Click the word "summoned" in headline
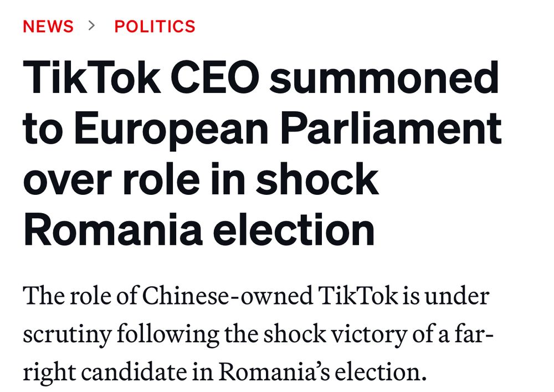The height and width of the screenshot is (392, 554). click(384, 78)
